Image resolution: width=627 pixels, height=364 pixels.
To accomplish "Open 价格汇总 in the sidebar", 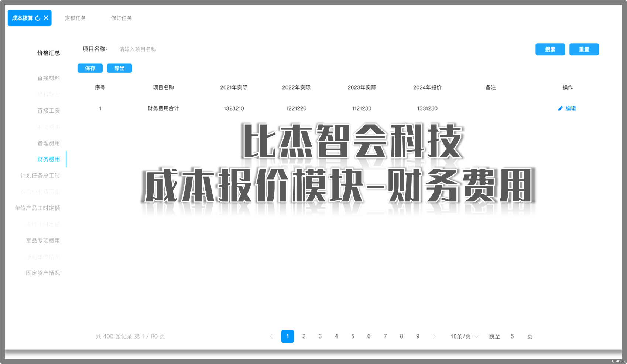I will point(48,53).
